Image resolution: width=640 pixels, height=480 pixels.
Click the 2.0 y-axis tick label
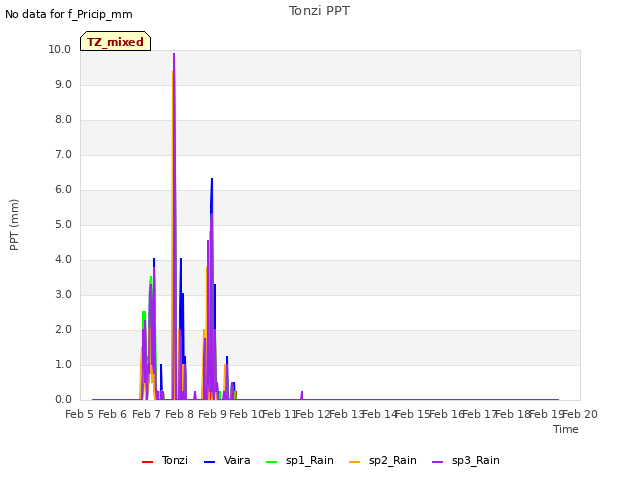click(x=63, y=330)
